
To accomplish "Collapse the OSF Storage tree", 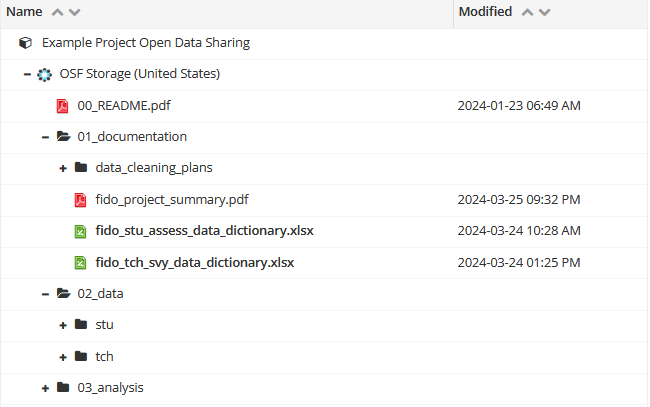I will pyautogui.click(x=27, y=75).
